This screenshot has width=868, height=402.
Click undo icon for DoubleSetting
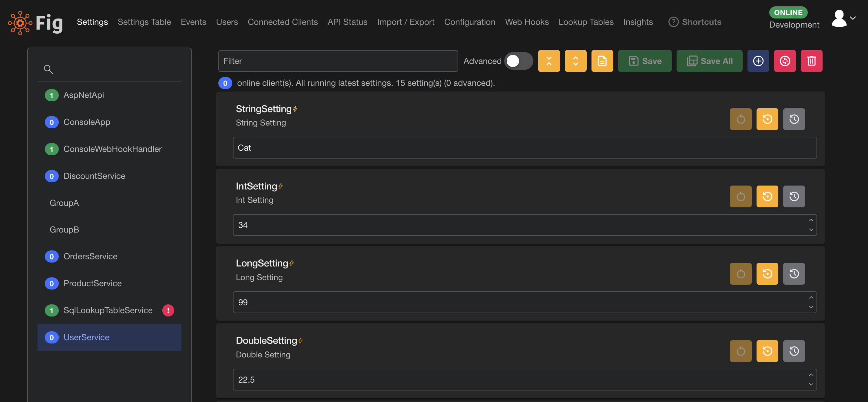[740, 351]
